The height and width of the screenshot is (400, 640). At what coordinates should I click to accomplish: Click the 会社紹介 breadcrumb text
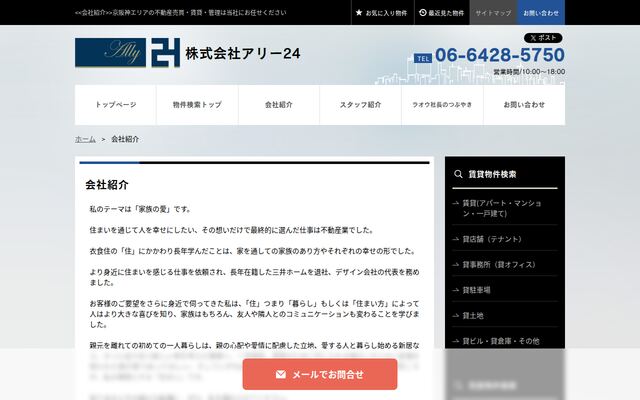(125, 139)
